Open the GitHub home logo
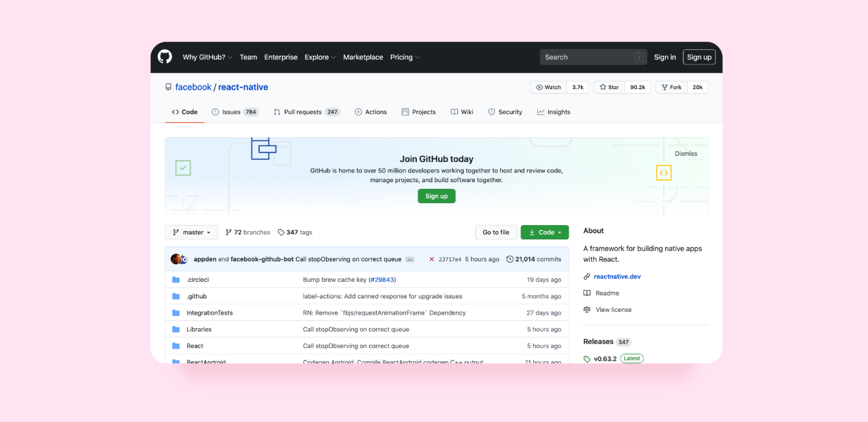 coord(165,57)
